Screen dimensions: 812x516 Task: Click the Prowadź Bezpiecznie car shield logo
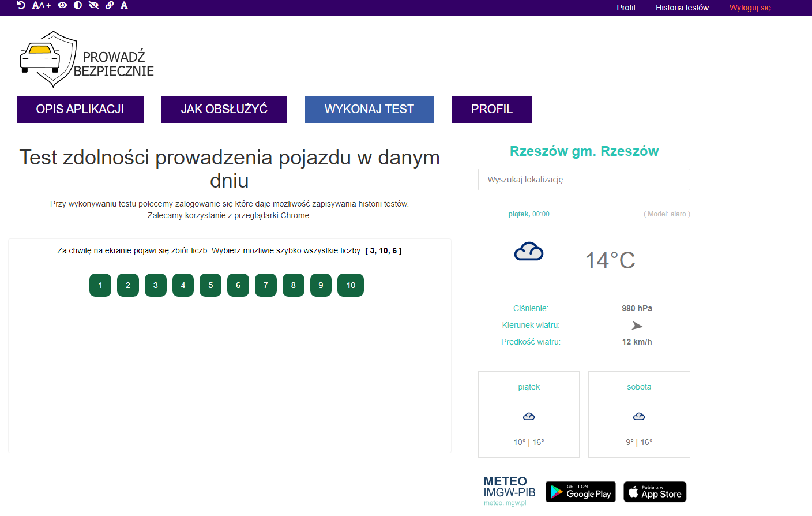point(87,60)
